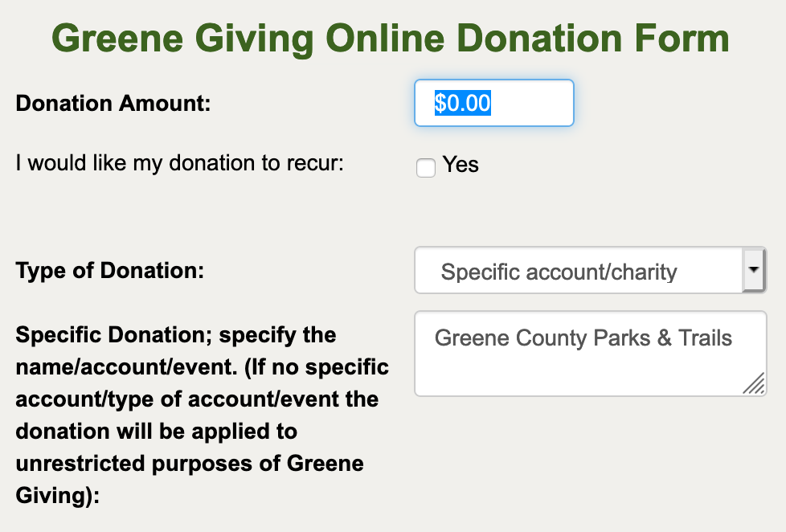Click the "donation will be applied to" label line
This screenshot has width=786, height=532.
[x=157, y=432]
